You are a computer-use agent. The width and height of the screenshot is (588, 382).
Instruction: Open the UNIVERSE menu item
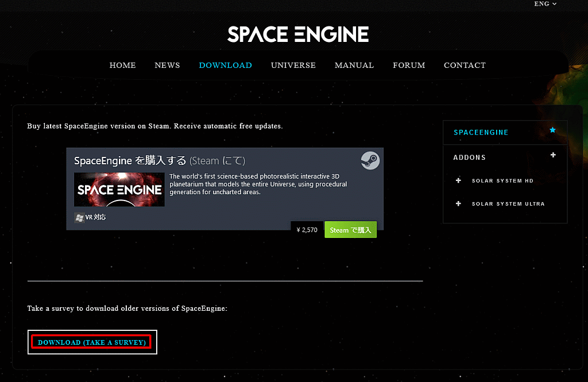[293, 65]
